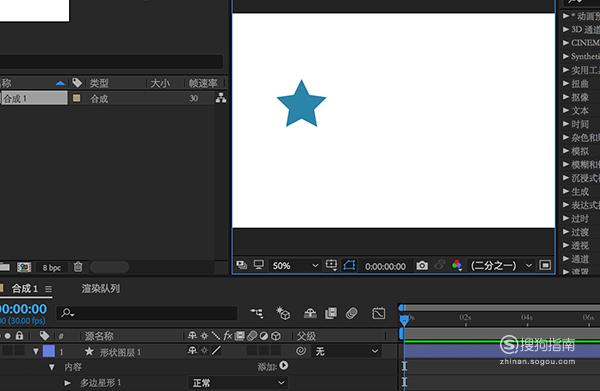Click the 大小 column header
Viewport: 600px width, 391px height.
160,83
